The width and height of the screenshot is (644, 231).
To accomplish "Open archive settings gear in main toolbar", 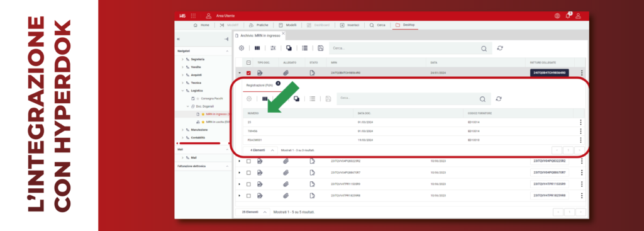I will [241, 48].
